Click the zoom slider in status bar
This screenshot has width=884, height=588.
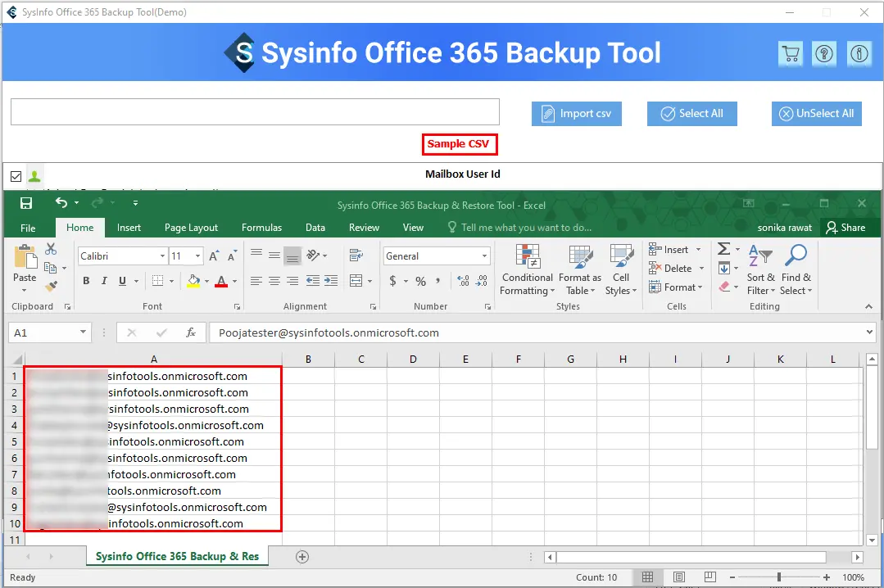(x=778, y=577)
